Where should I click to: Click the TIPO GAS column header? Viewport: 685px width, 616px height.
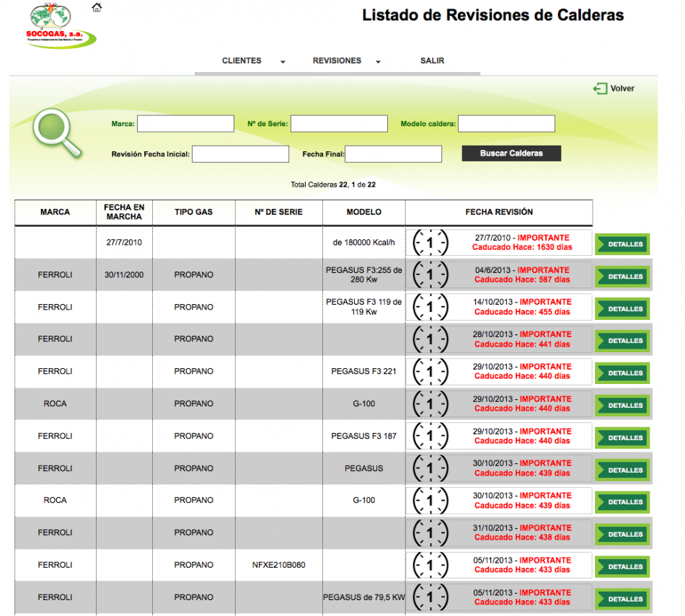[193, 212]
